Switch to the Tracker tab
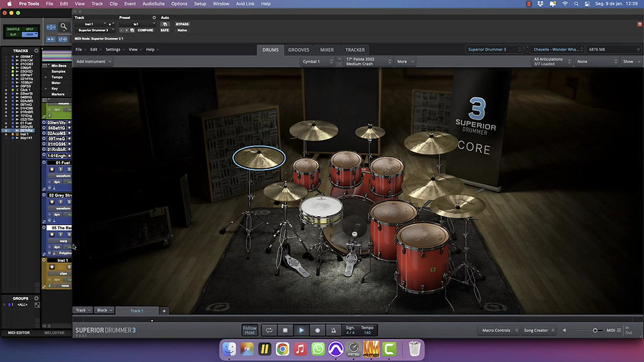The width and height of the screenshot is (644, 362). click(355, 50)
